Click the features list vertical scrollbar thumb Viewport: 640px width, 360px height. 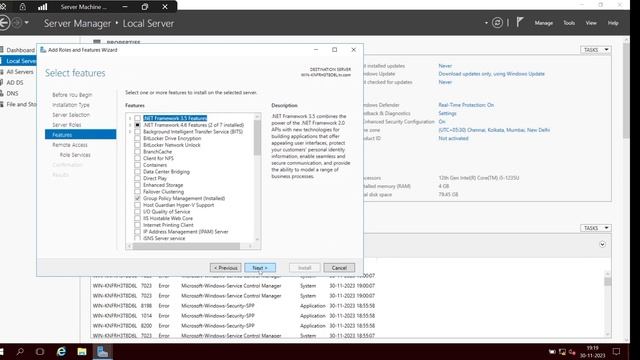click(x=257, y=138)
